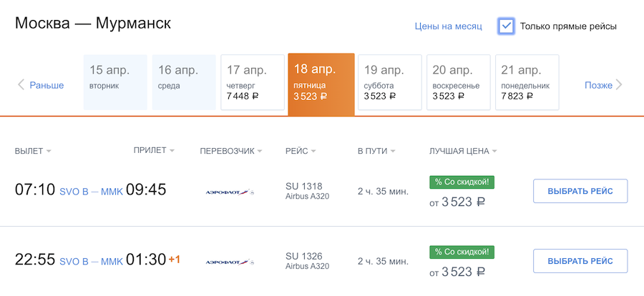Toggle the 'Только прямые рейсы' checkbox
Image resolution: width=644 pixels, height=296 pixels.
pos(507,26)
